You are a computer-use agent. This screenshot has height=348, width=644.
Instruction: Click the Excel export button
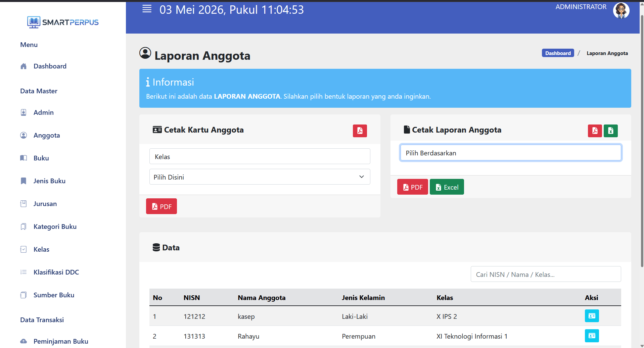tap(447, 187)
